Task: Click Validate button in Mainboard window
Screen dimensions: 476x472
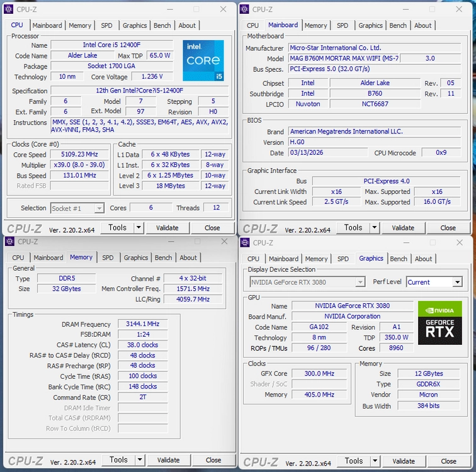Action: [x=403, y=228]
